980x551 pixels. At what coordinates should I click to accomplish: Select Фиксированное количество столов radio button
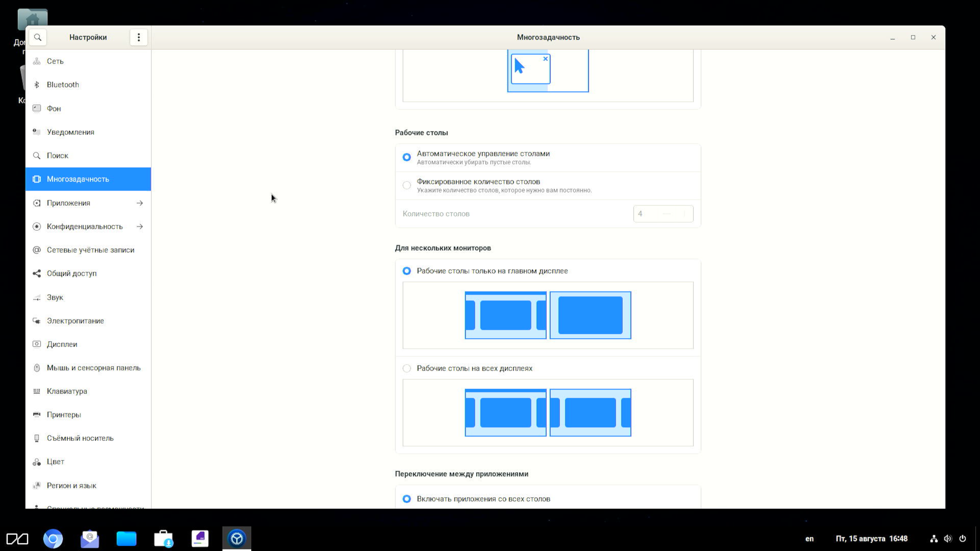coord(407,185)
